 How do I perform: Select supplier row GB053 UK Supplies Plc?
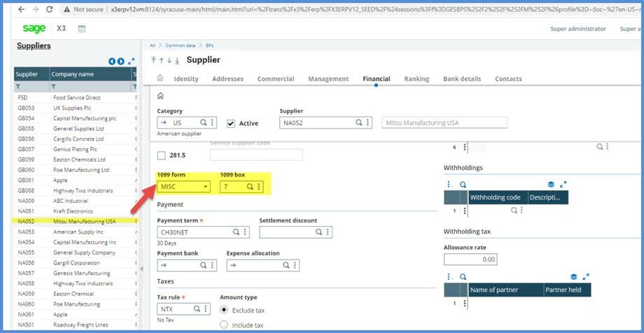76,108
